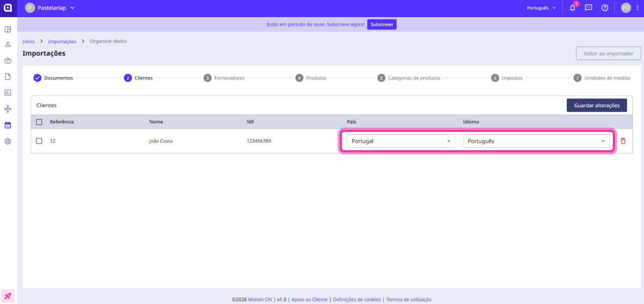Follow the Importações breadcrumb link
The height and width of the screenshot is (304, 644).
click(62, 41)
